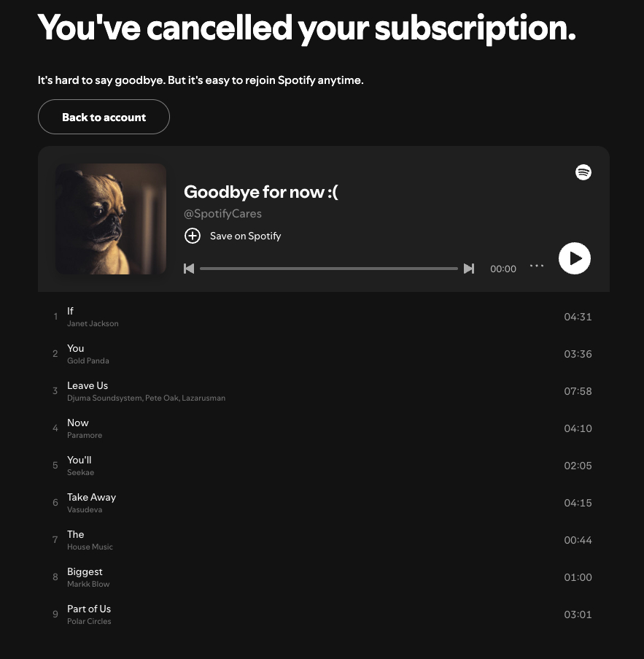Click the Save on Spotify text
Viewport: 644px width, 659px height.
pyautogui.click(x=245, y=236)
